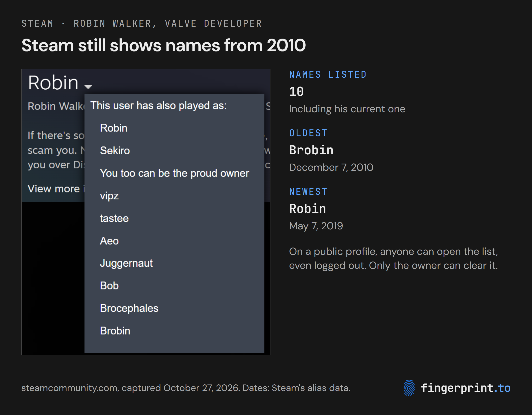Click 'This user has also played as:' header
Viewport: 532px width, 415px height.
point(158,106)
